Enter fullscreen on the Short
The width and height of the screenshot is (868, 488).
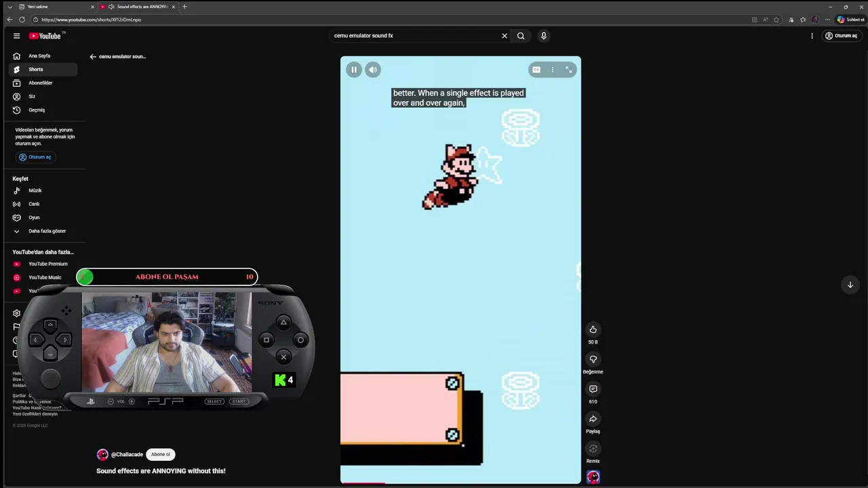(x=569, y=70)
